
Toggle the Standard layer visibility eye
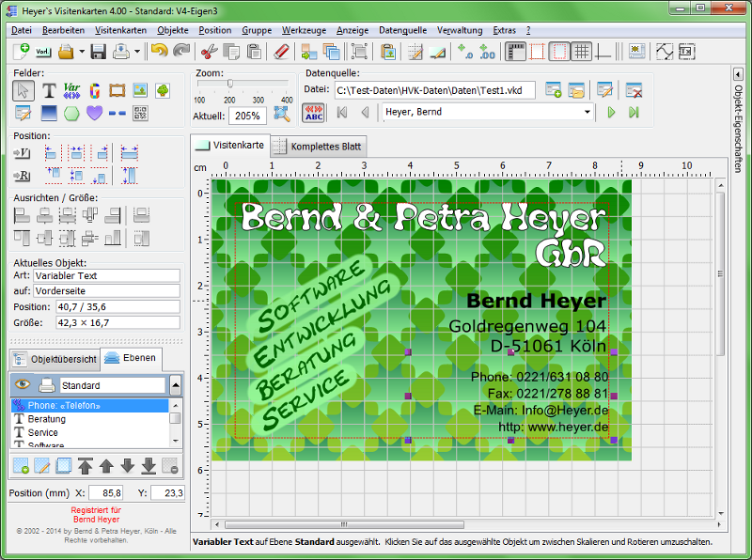coord(23,385)
